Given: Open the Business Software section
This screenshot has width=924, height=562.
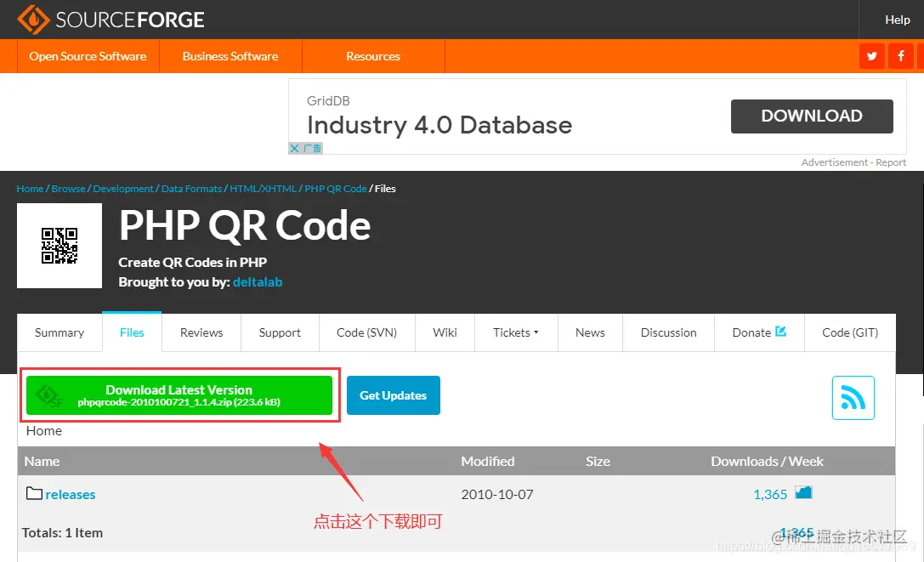Looking at the screenshot, I should (230, 56).
